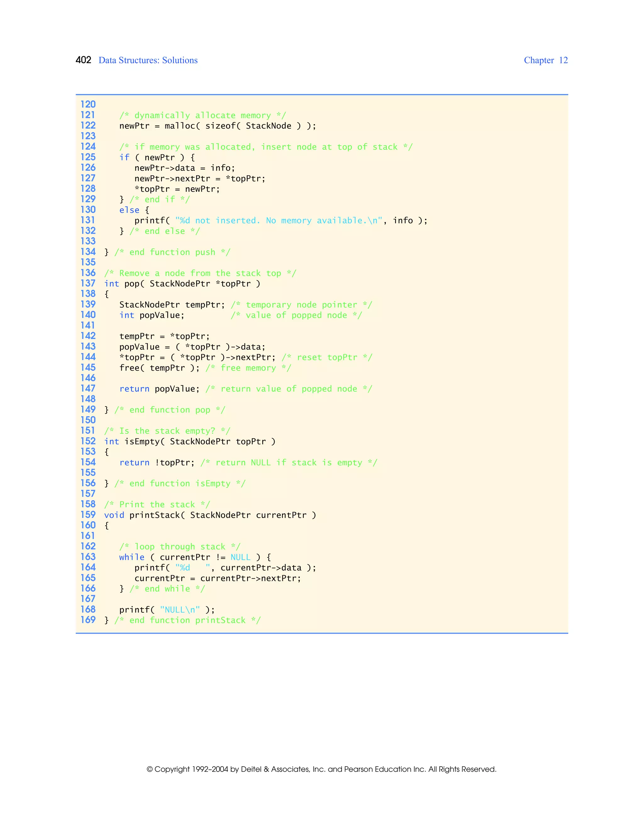Viewport: 644px width, 833px height.
Task: Click comment 'if memory was allocated, insert node'
Action: click(266, 147)
